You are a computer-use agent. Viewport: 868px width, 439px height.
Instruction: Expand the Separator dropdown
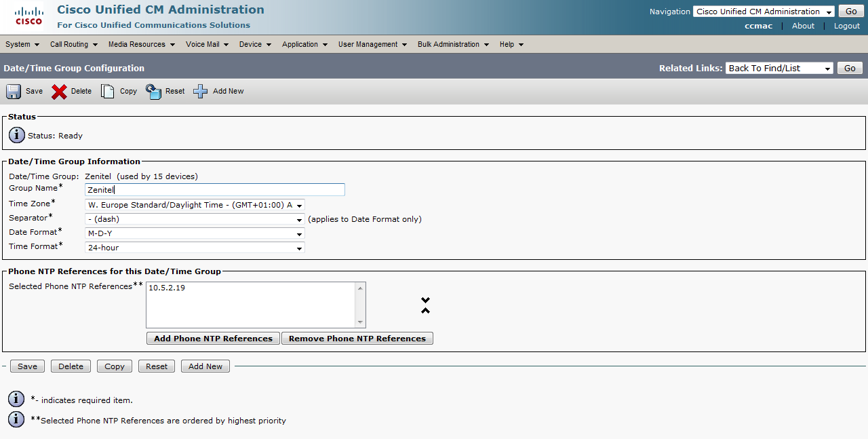[x=195, y=219]
